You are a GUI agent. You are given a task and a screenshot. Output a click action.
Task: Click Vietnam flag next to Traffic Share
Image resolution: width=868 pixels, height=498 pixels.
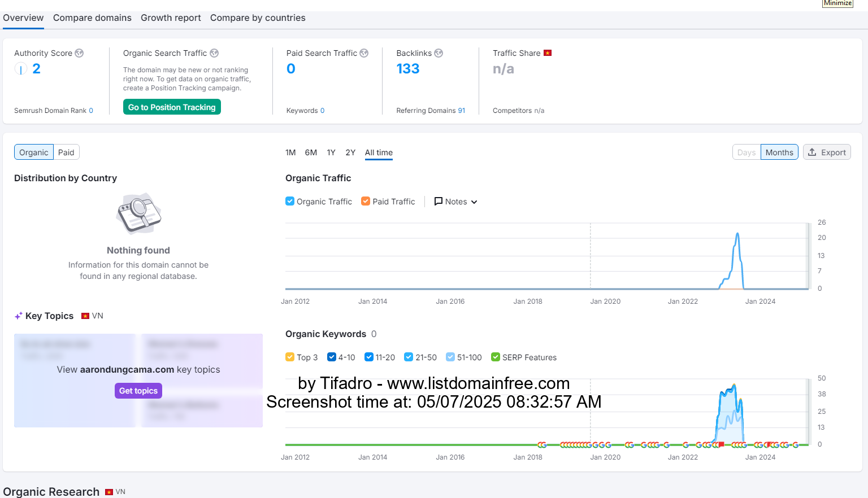(x=547, y=53)
